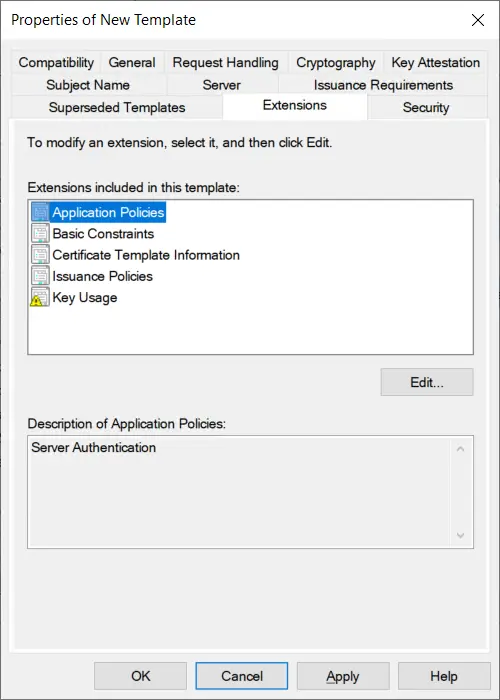Open the Compatibility tab
Screen dimensions: 500x700
click(x=56, y=62)
